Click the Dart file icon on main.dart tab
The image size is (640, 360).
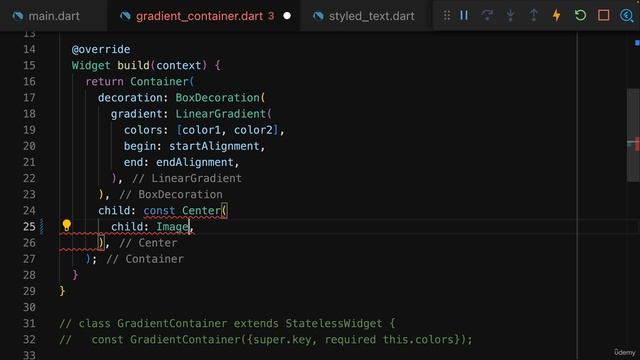click(18, 16)
